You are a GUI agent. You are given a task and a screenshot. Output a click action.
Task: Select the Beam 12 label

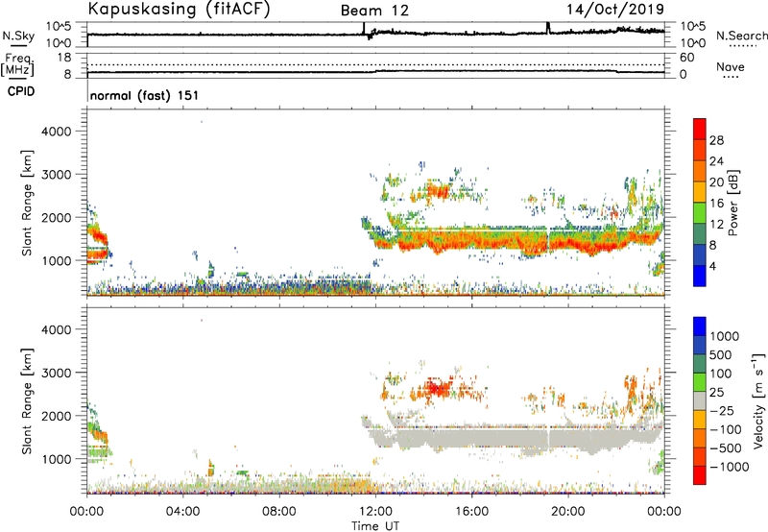374,11
